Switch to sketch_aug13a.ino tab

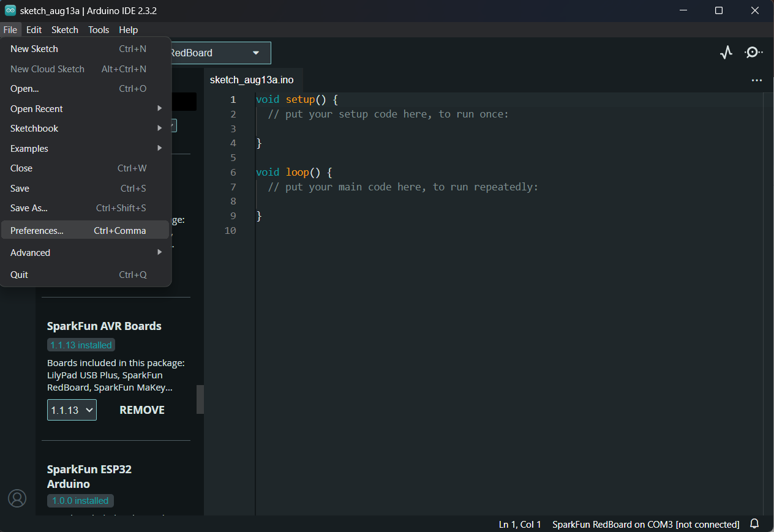pyautogui.click(x=252, y=80)
